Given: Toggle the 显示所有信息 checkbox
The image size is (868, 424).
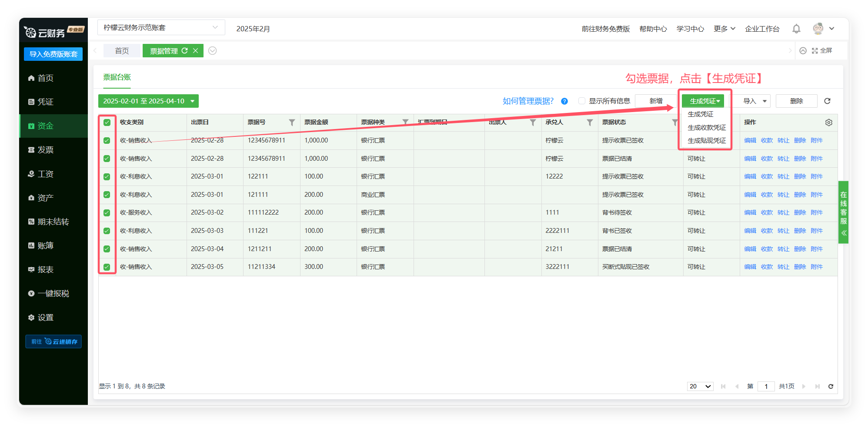Looking at the screenshot, I should [581, 101].
